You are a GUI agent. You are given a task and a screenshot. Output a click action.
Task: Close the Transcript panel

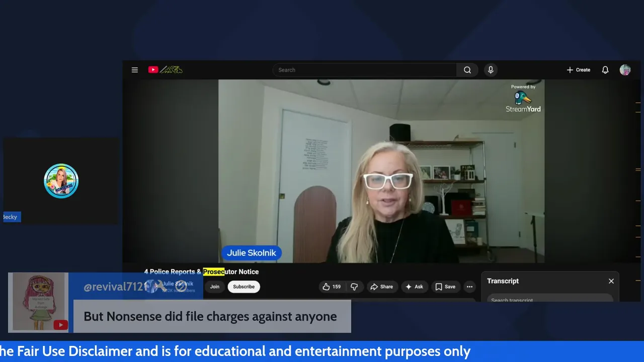611,281
